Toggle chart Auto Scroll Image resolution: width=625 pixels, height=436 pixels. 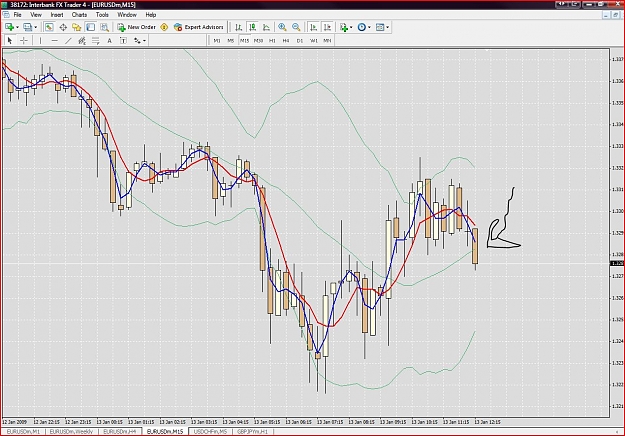314,27
